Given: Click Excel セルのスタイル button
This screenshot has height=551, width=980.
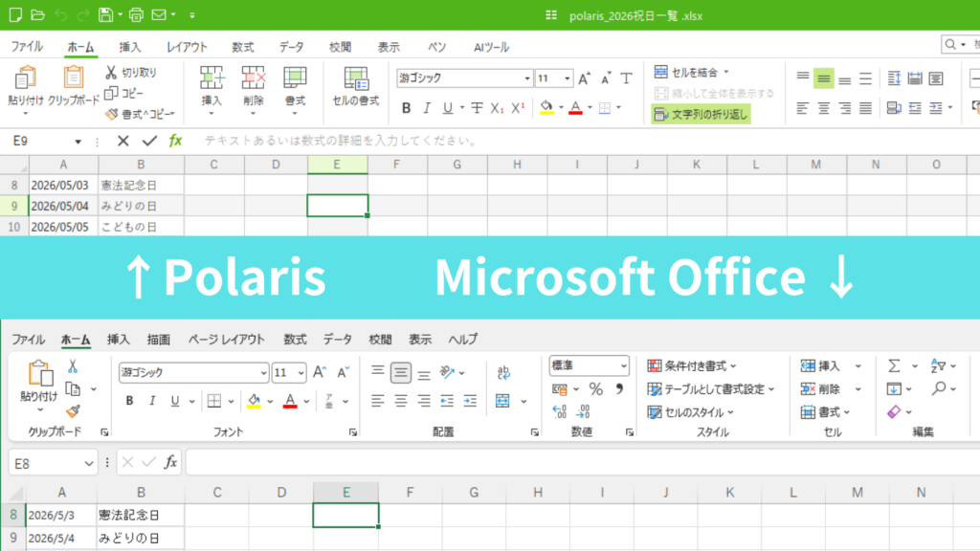Looking at the screenshot, I should coord(691,412).
